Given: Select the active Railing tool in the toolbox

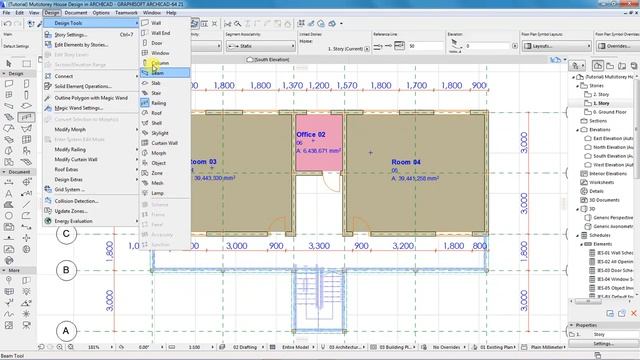Looking at the screenshot, I should click(26, 117).
